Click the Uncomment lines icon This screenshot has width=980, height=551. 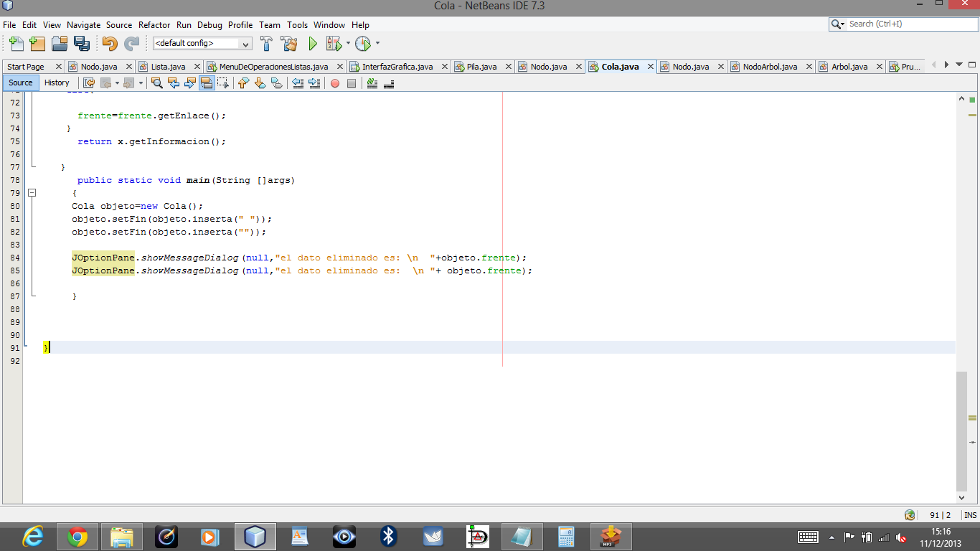pos(389,83)
